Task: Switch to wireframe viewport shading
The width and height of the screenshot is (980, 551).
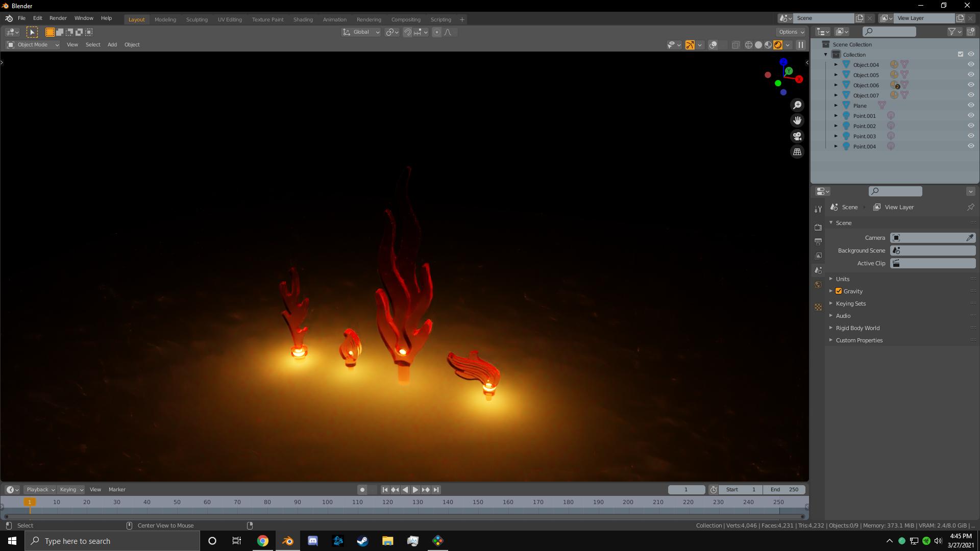Action: (749, 45)
